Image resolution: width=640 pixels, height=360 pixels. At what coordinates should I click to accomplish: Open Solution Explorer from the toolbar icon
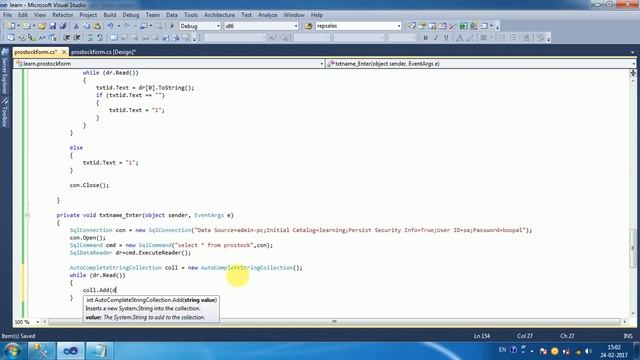click(x=412, y=26)
